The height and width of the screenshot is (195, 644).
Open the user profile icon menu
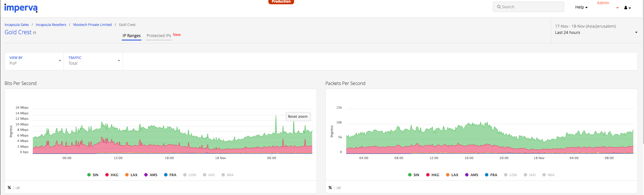point(627,8)
